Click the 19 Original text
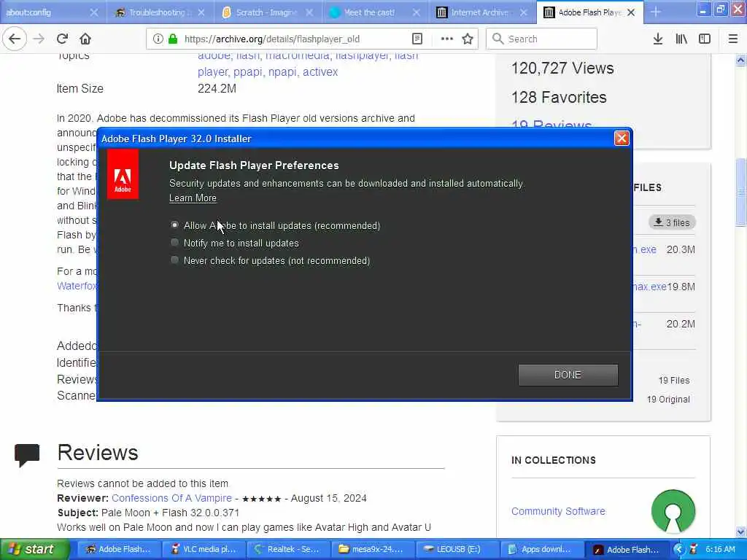Screen dimensions: 747x560 click(668, 400)
